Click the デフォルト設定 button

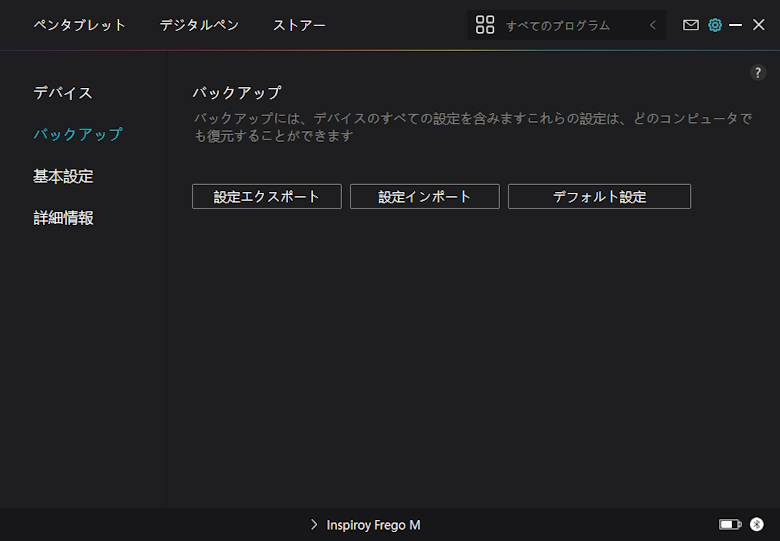599,197
